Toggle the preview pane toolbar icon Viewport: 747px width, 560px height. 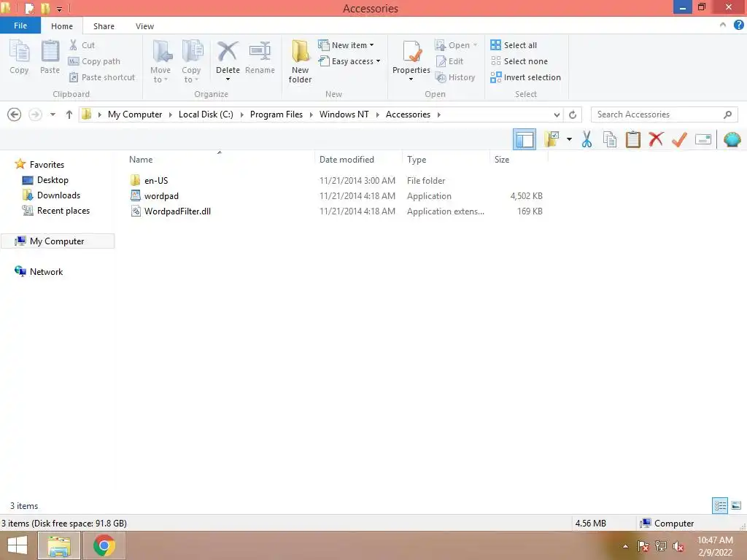pos(525,139)
